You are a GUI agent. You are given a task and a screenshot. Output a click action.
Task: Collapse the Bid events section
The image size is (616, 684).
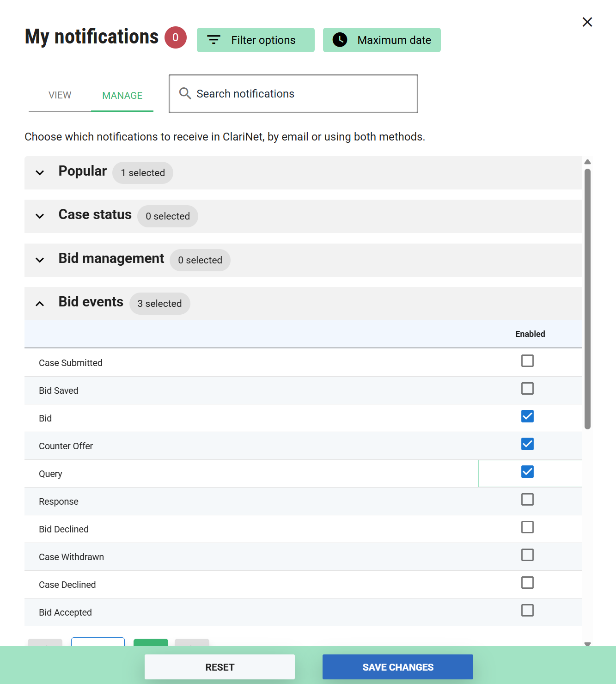coord(40,304)
